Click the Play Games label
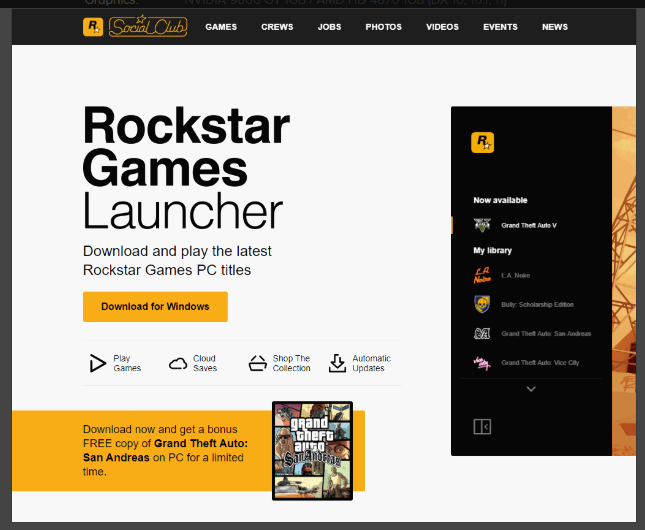The height and width of the screenshot is (530, 645). click(x=127, y=363)
